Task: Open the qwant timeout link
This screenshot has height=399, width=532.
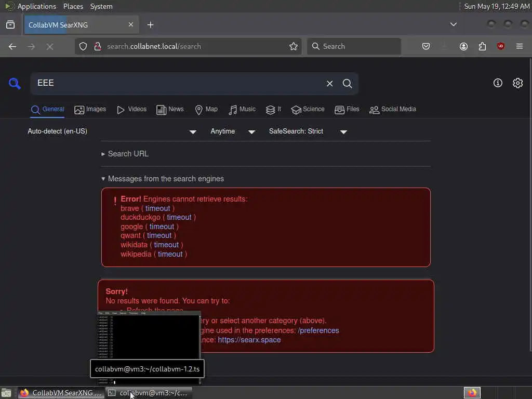Action: point(159,235)
